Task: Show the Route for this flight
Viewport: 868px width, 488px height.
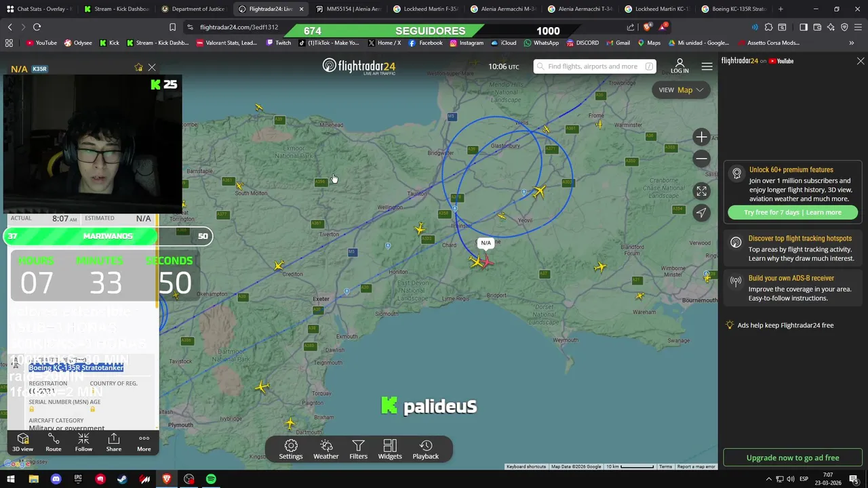Action: 54,443
